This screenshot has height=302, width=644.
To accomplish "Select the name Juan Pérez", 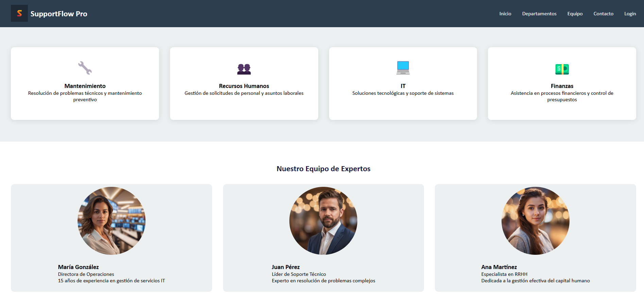I will click(286, 267).
